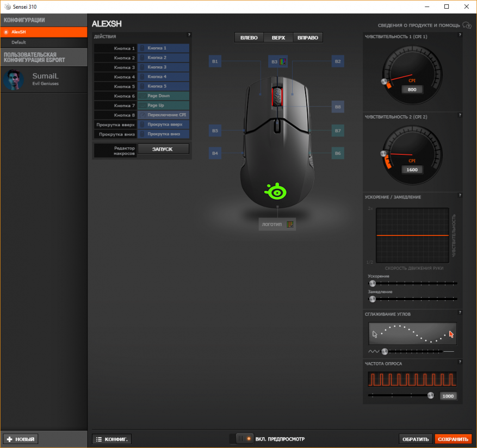Open the Прокрутка вниз action dropdown
Screen dimensions: 477x448
click(x=163, y=134)
